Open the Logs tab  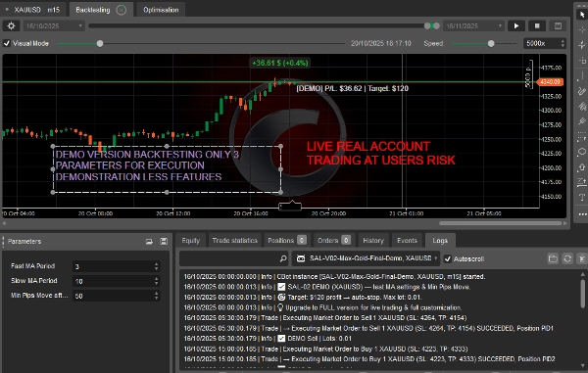point(440,241)
